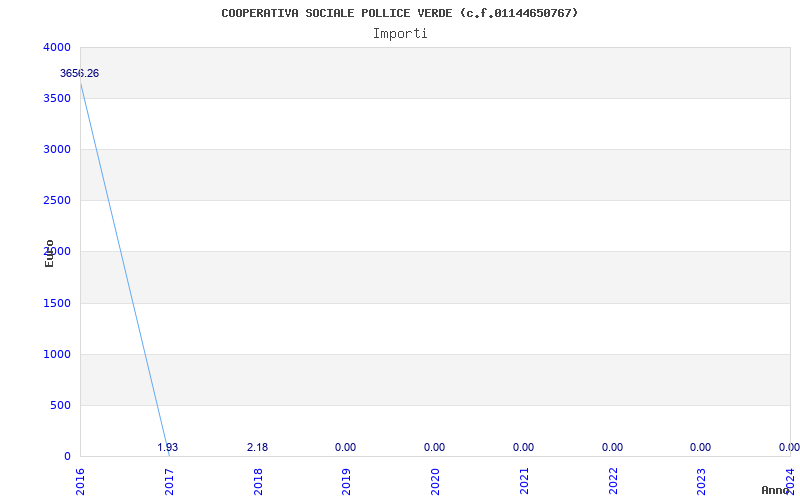Click the Anno axis title
This screenshot has height=500, width=800.
coord(776,490)
